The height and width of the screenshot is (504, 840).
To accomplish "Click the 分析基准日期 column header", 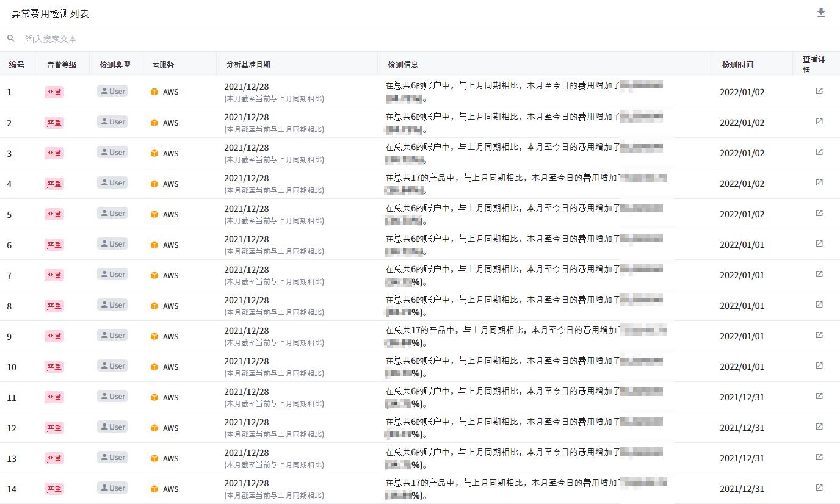I will (x=248, y=64).
